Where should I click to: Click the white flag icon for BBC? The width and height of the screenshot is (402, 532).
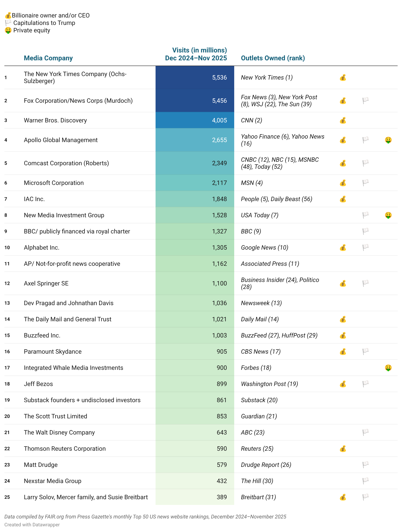coord(365,231)
